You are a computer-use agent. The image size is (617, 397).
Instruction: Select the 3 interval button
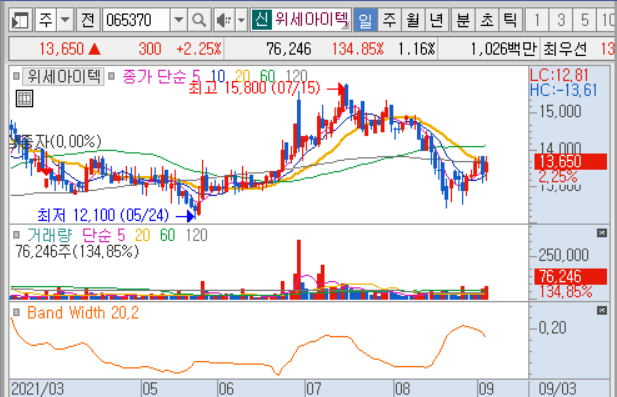click(x=561, y=20)
